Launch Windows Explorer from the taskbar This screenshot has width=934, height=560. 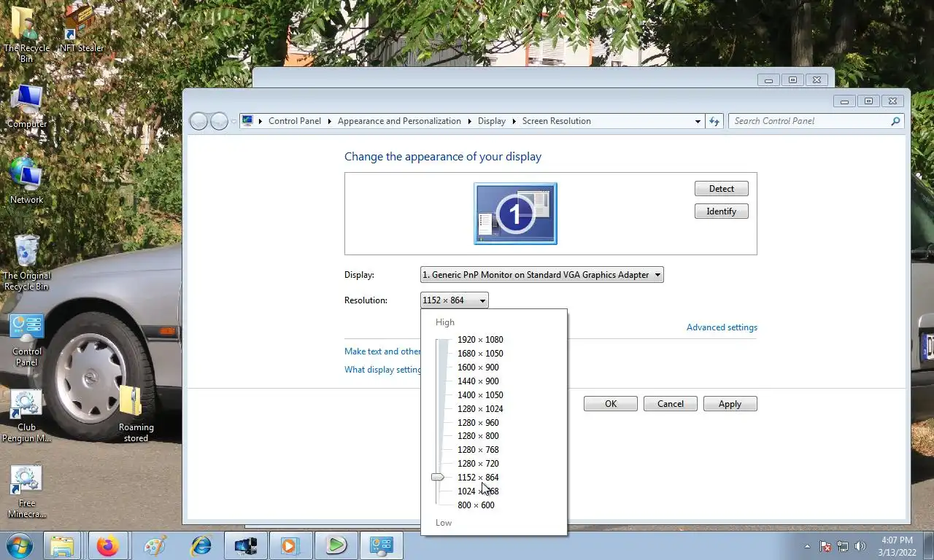click(62, 545)
